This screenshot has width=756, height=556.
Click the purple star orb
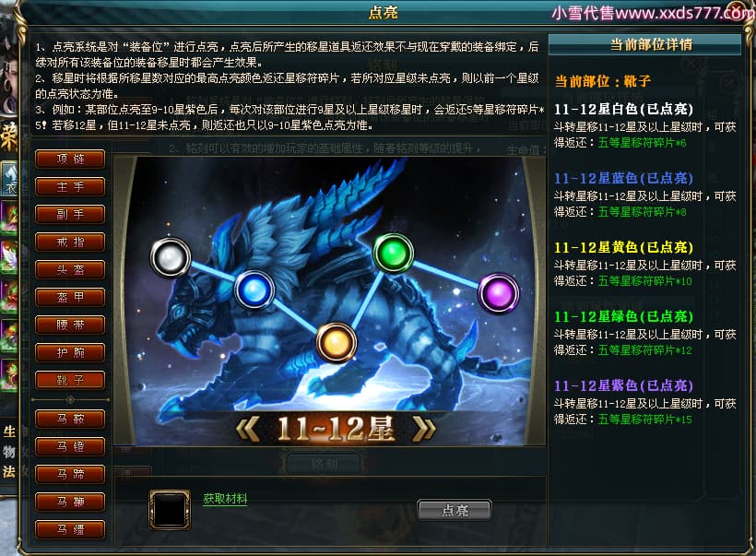[x=499, y=293]
